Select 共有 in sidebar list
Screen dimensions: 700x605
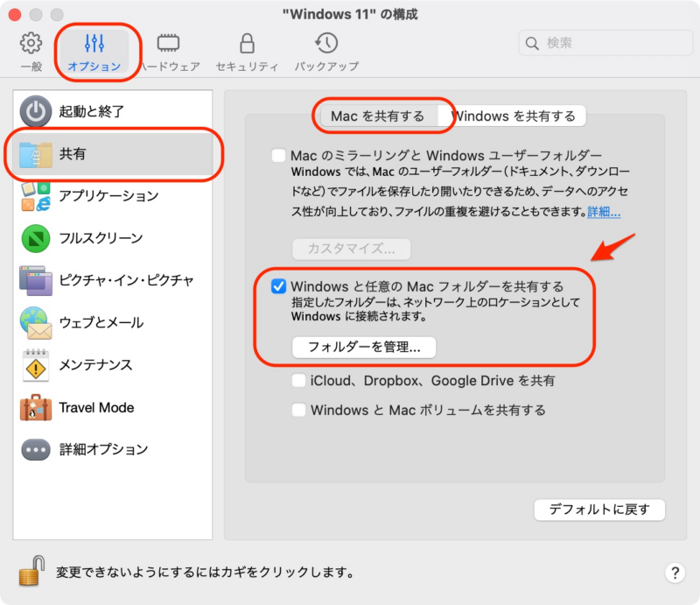[113, 154]
